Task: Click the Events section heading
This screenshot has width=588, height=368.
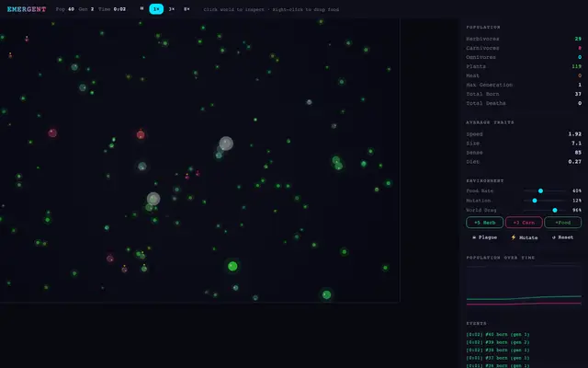Action: pyautogui.click(x=476, y=323)
